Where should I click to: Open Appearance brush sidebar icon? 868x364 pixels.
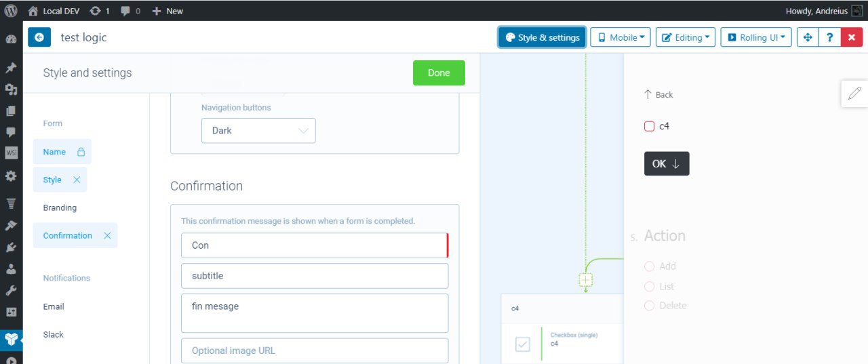point(11,225)
